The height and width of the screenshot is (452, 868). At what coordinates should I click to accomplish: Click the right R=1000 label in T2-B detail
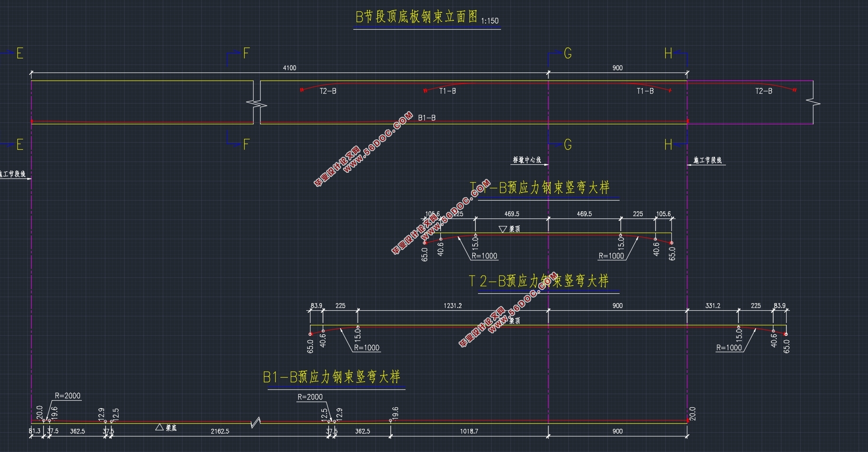tap(729, 348)
